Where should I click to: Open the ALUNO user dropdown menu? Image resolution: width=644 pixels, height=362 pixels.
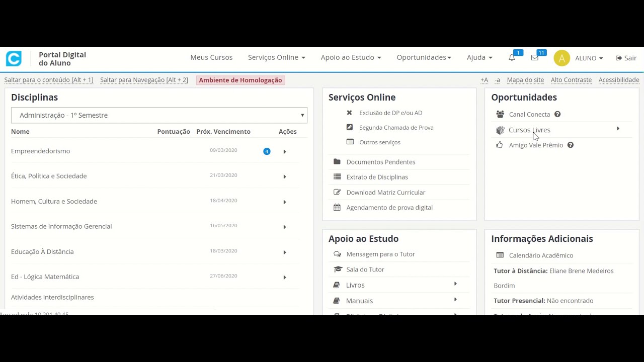tap(589, 58)
